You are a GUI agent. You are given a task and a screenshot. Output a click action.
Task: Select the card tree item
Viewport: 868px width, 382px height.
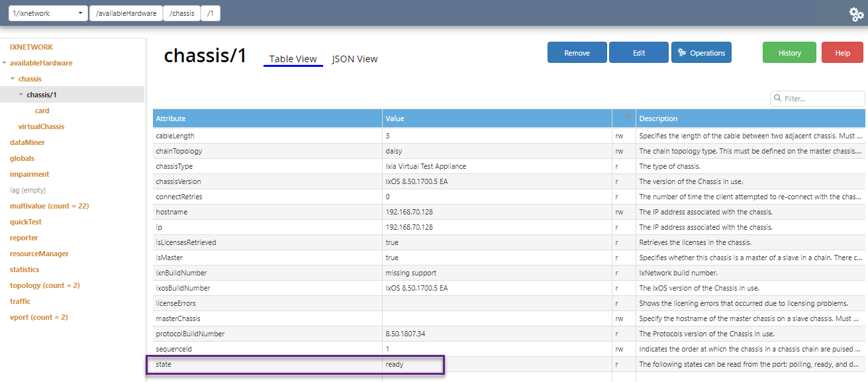(42, 111)
